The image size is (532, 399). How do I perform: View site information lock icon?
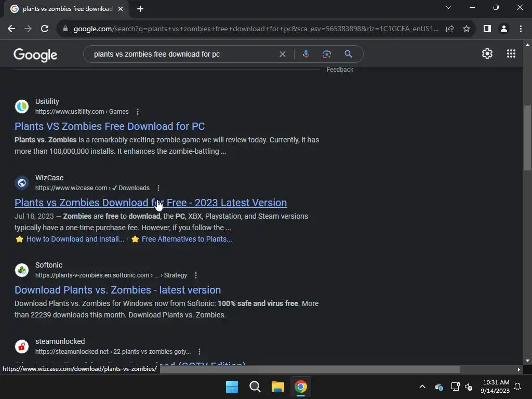(65, 29)
